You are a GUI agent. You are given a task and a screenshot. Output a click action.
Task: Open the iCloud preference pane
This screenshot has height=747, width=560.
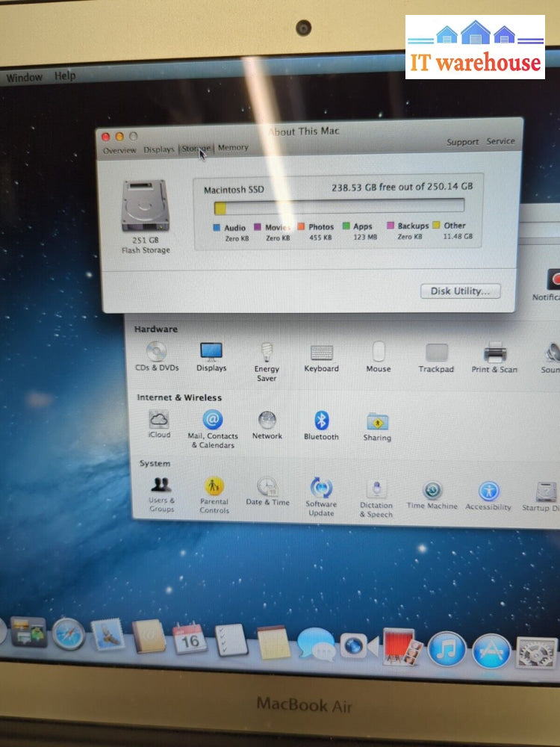(x=159, y=421)
